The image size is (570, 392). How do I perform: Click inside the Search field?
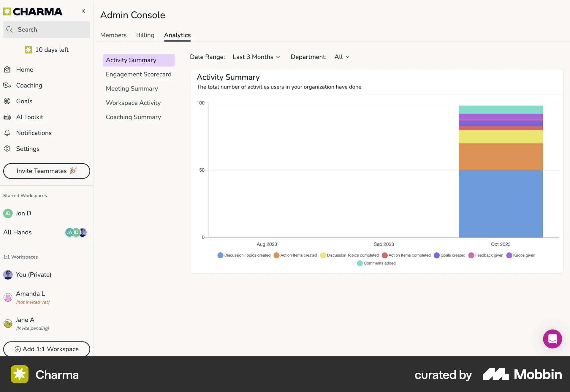(x=47, y=29)
